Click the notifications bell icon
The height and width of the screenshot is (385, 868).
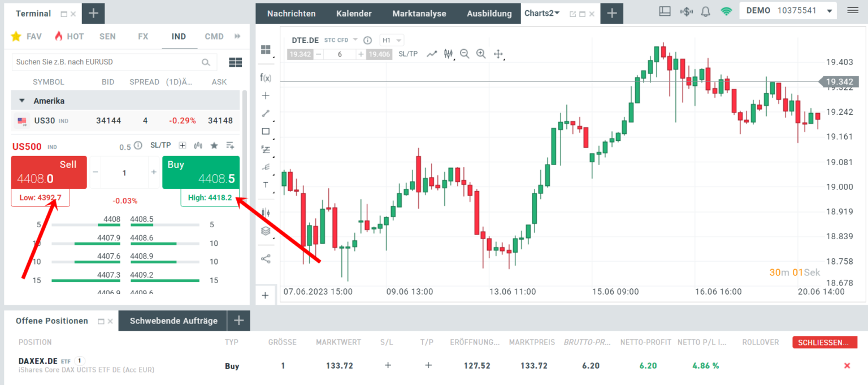click(705, 11)
